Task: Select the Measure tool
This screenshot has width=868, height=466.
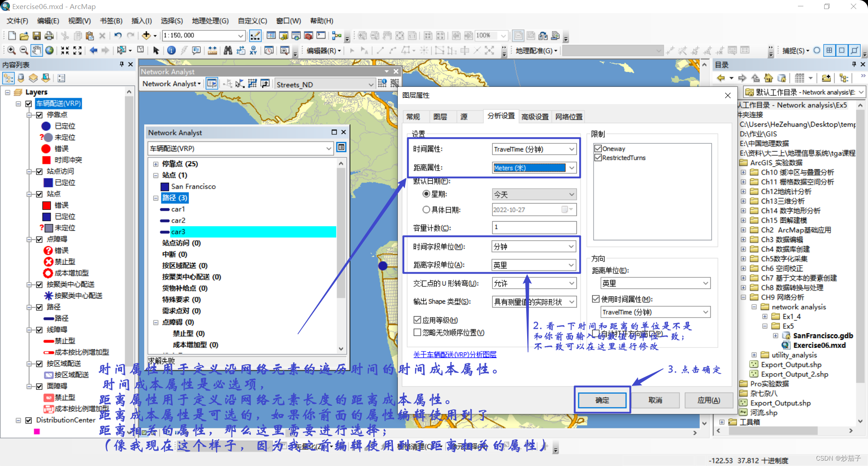Action: click(212, 50)
